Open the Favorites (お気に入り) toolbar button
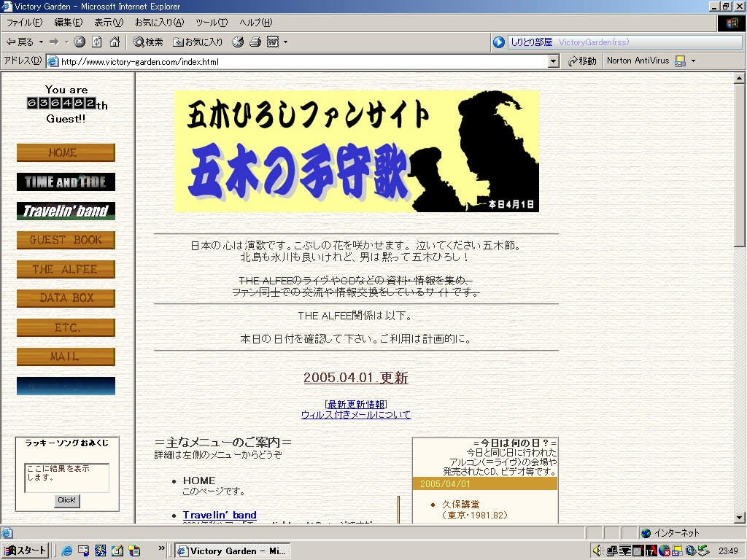This screenshot has height=560, width=747. point(197,42)
